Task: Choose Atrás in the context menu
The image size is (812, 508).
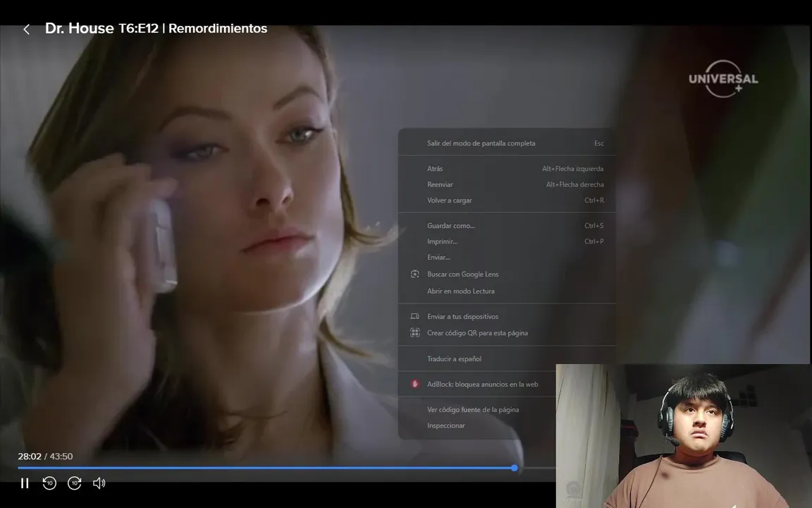Action: (x=507, y=169)
